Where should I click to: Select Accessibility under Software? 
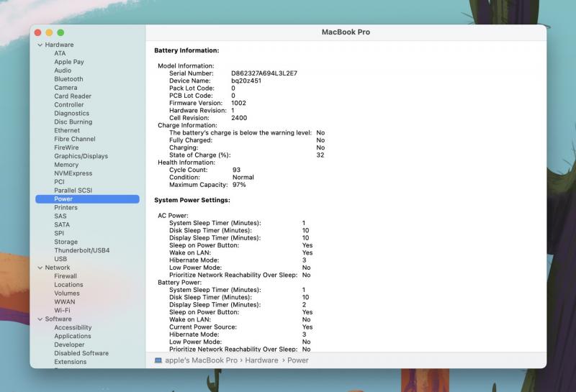(x=73, y=327)
